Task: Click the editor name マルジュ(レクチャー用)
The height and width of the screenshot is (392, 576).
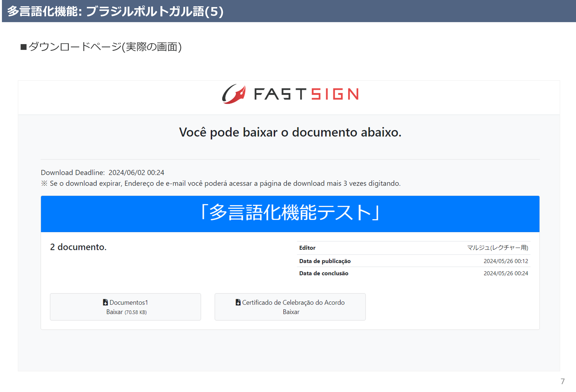Action: tap(497, 248)
